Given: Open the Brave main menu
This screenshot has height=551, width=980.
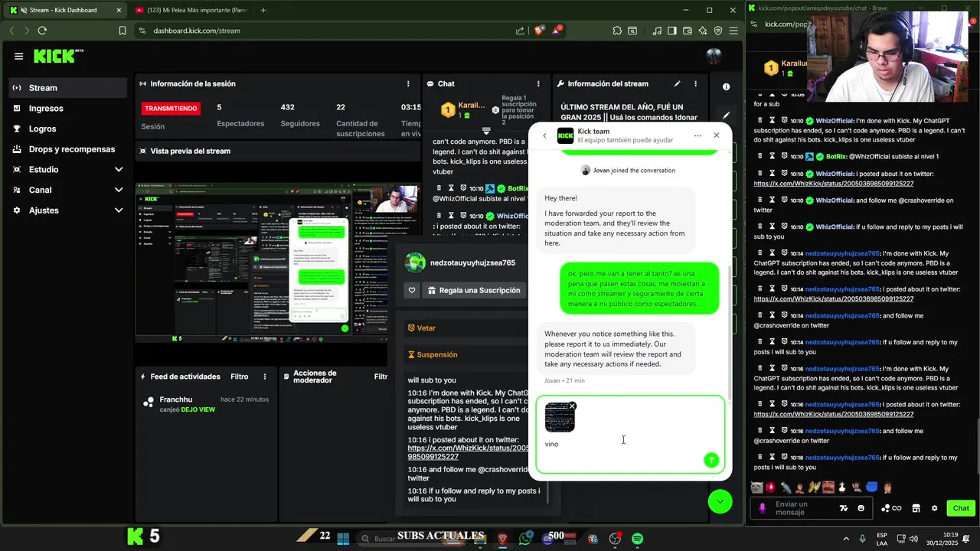Looking at the screenshot, I should coord(733,31).
